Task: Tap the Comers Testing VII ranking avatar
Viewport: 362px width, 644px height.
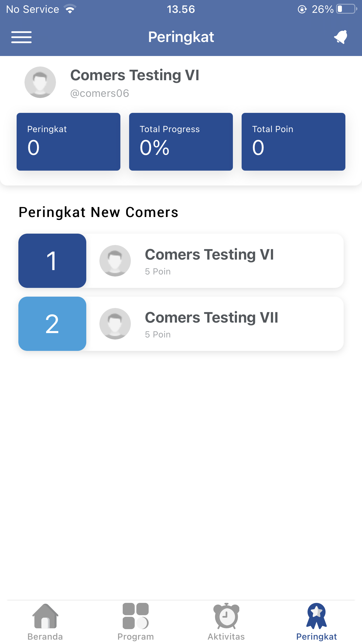Action: [115, 324]
